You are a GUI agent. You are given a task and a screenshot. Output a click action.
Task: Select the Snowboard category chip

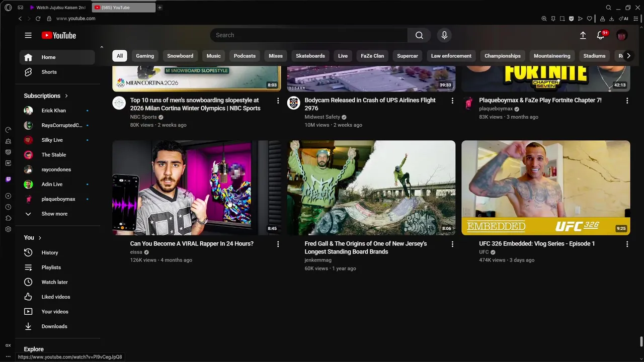[180, 56]
